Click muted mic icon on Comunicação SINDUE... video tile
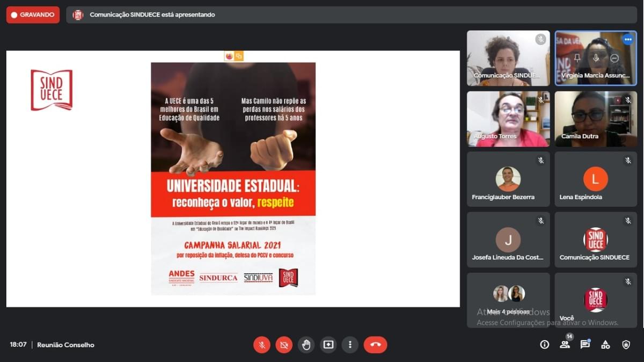644x362 pixels. 540,39
